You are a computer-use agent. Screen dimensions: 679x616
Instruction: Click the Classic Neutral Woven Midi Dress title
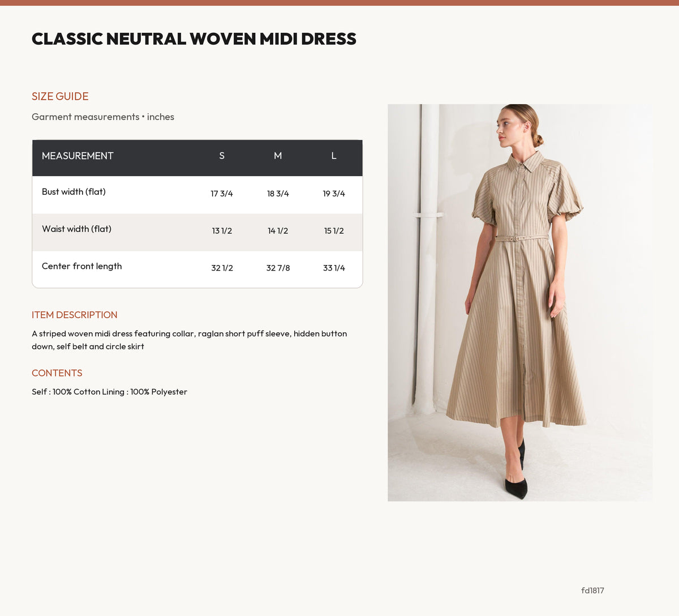coord(194,38)
